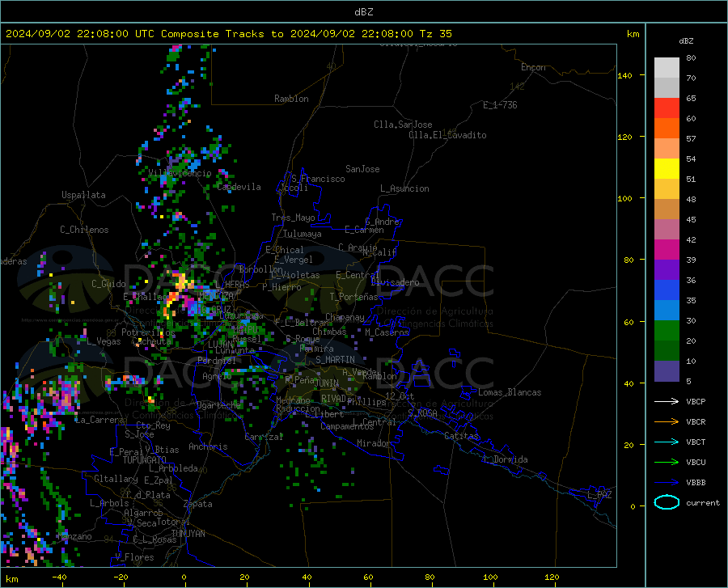Click the 'L_Vegas' place label
Image resolution: width=728 pixels, height=588 pixels.
coord(104,341)
